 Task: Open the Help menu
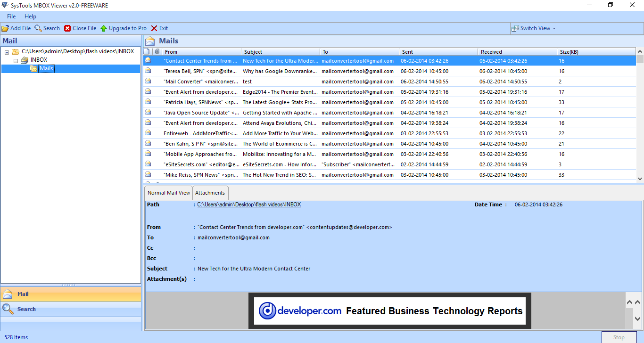click(x=30, y=16)
